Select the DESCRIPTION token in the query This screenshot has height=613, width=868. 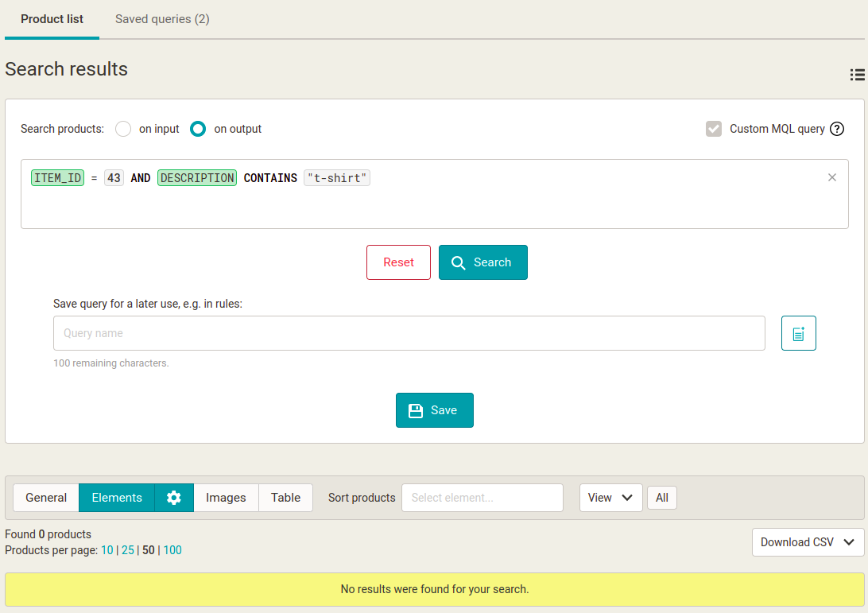point(197,178)
